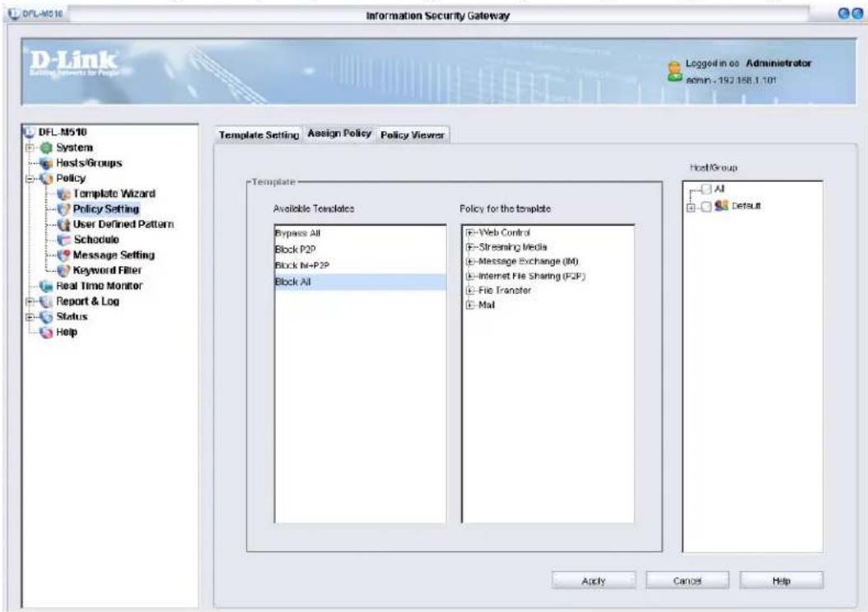Collapse the Policy tree node
This screenshot has width=868, height=612.
click(30, 179)
